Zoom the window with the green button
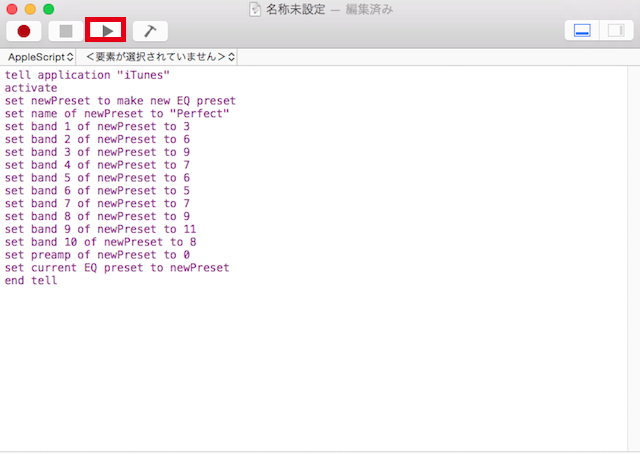 [x=48, y=9]
